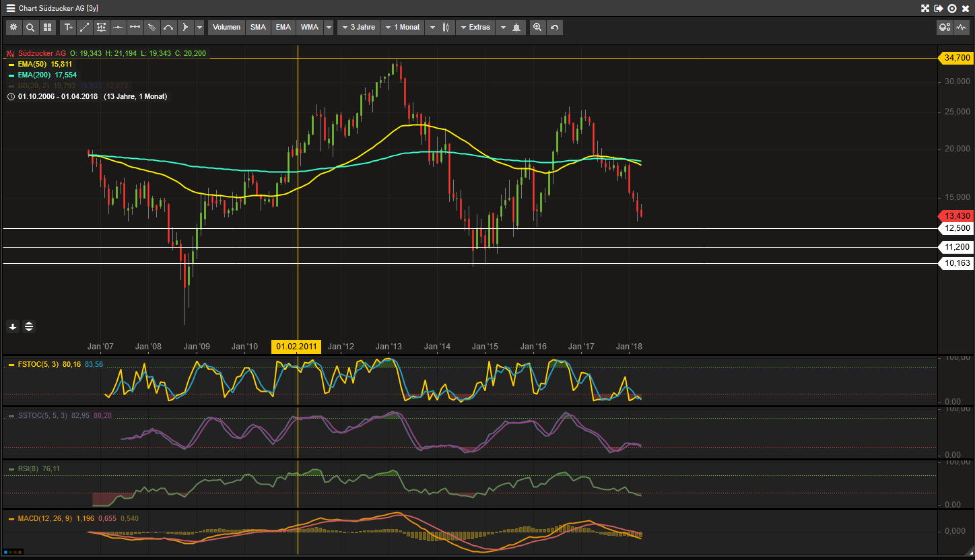Select the text annotation tool
The height and width of the screenshot is (560, 975).
[x=68, y=28]
